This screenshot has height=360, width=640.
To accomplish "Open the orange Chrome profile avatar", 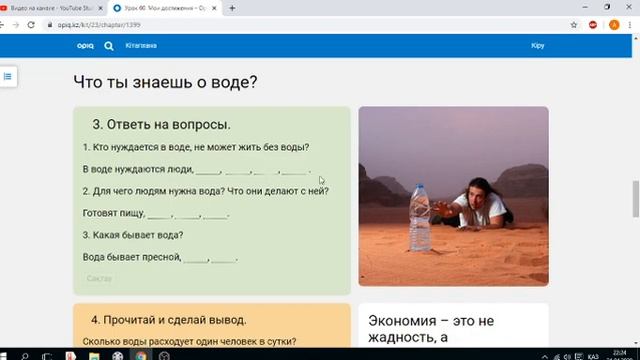I will click(614, 25).
